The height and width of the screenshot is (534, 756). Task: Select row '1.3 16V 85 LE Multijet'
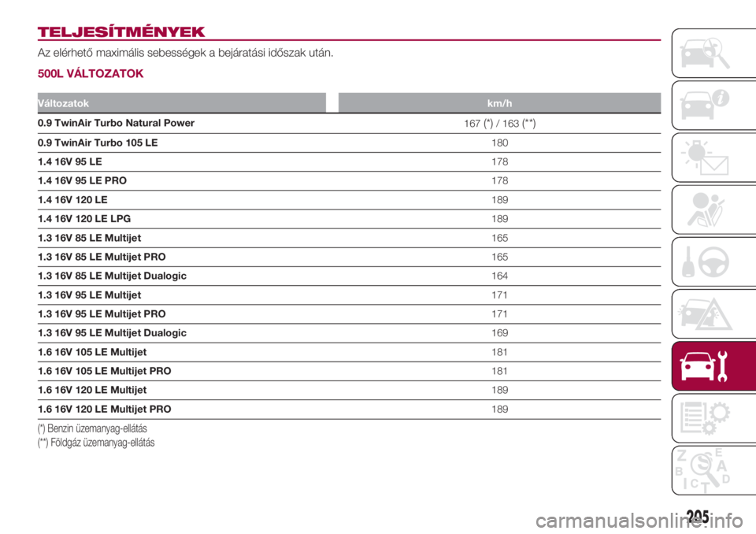pos(349,238)
